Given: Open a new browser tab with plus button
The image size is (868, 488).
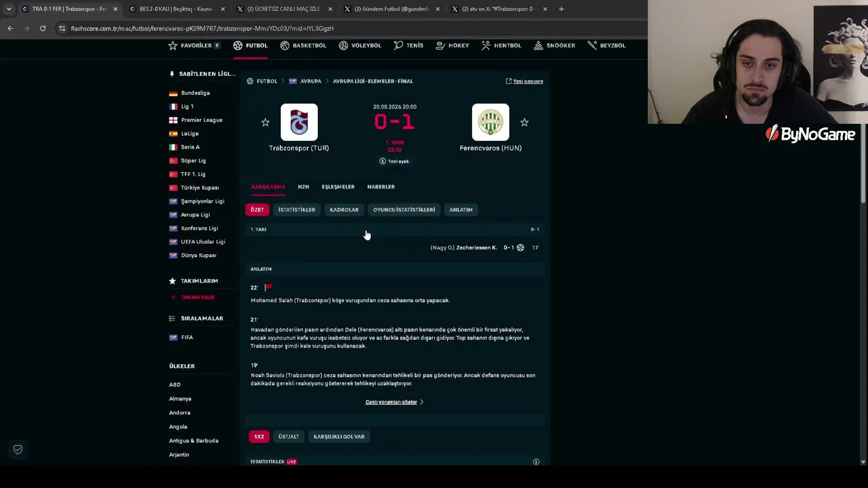Looking at the screenshot, I should coord(561,9).
